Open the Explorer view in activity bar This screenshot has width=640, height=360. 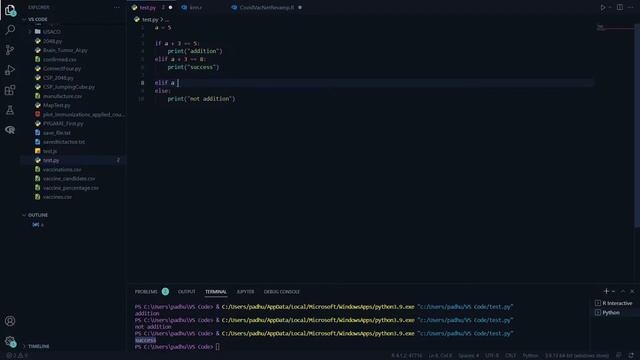pos(10,10)
